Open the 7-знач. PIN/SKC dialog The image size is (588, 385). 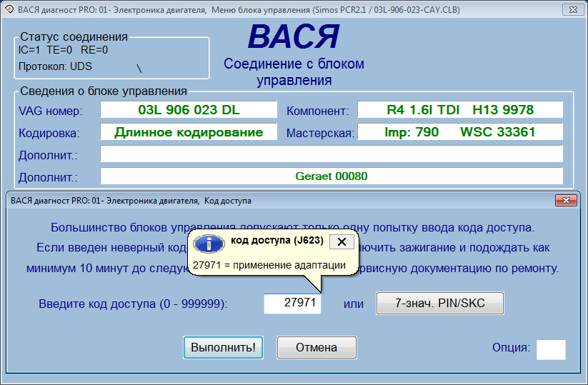pyautogui.click(x=440, y=303)
